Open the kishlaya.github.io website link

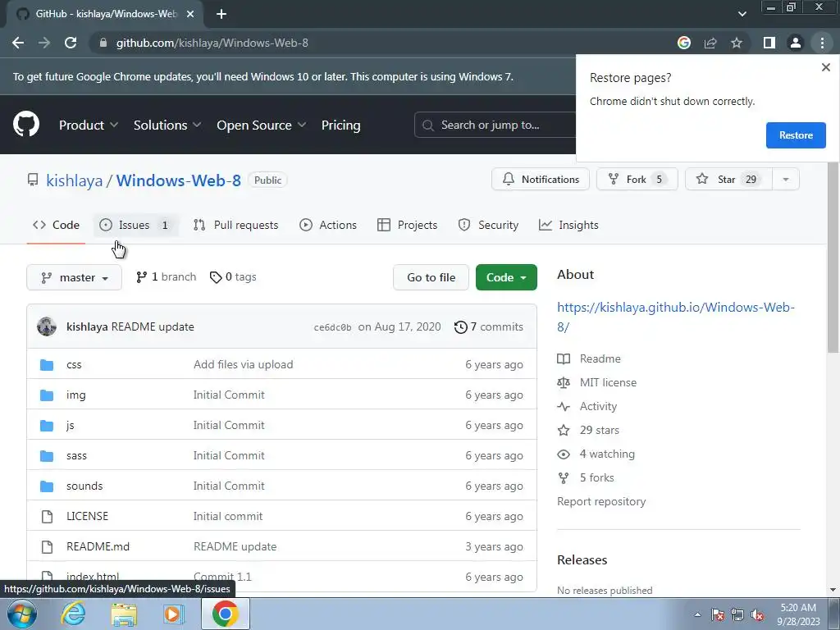676,317
